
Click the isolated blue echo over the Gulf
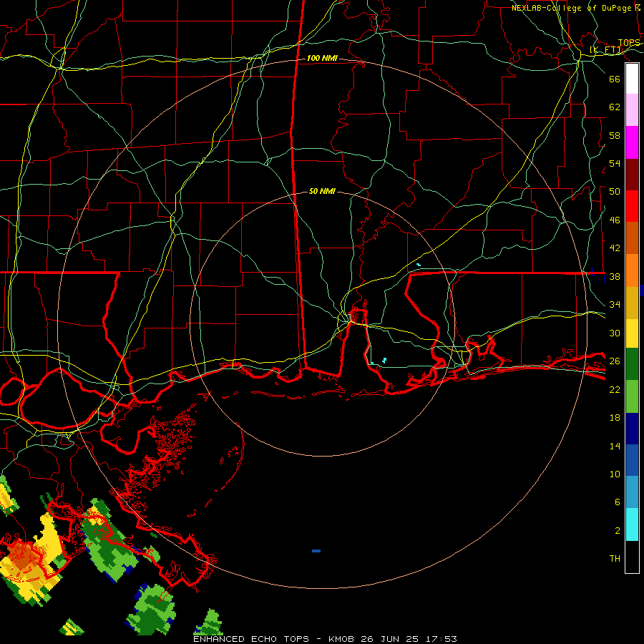pos(316,551)
